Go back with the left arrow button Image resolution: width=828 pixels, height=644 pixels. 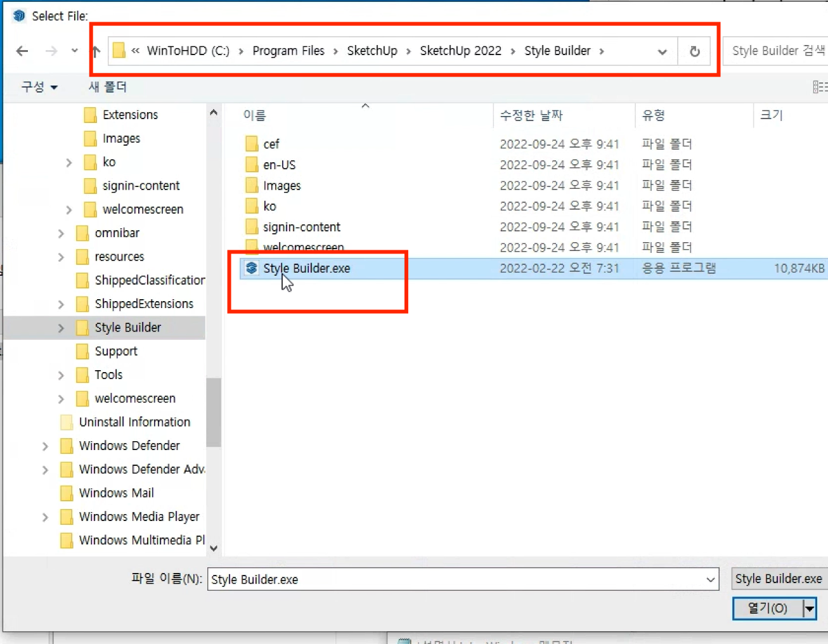click(x=22, y=51)
